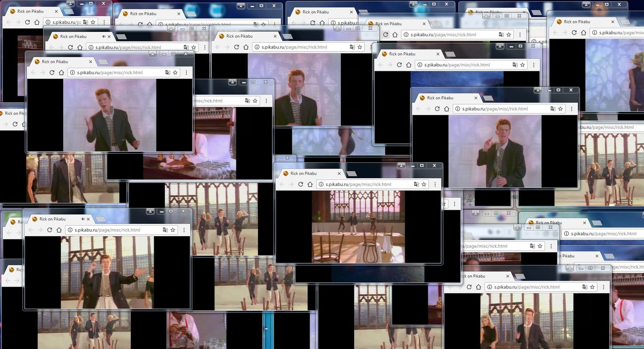The width and height of the screenshot is (644, 349).
Task: Translate page in window showing bartender wiping the counter
Action: (248, 101)
